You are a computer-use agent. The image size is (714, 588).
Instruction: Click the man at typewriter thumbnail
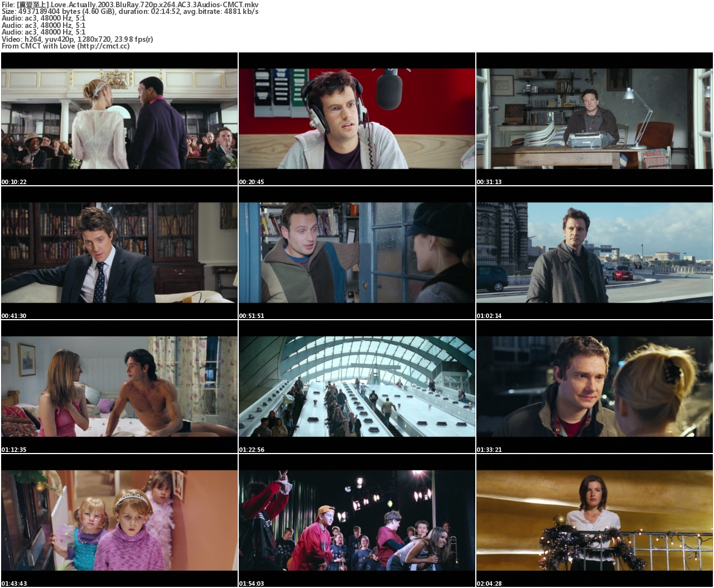(594, 118)
